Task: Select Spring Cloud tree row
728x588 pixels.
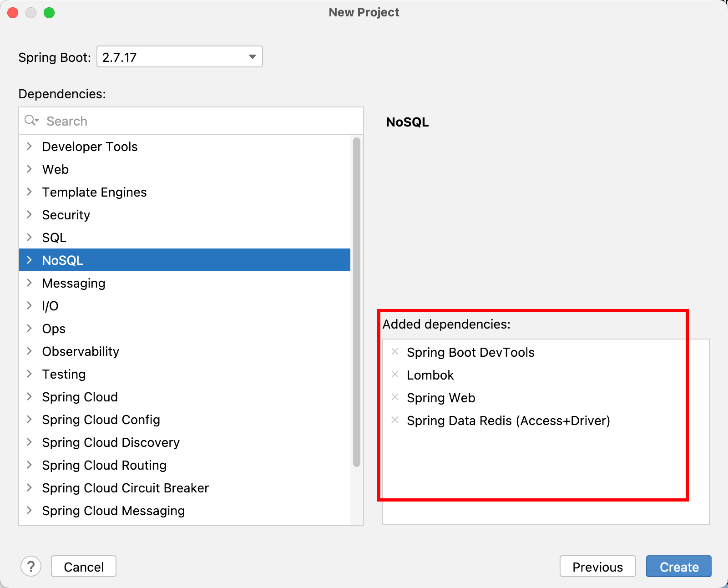Action: 185,396
